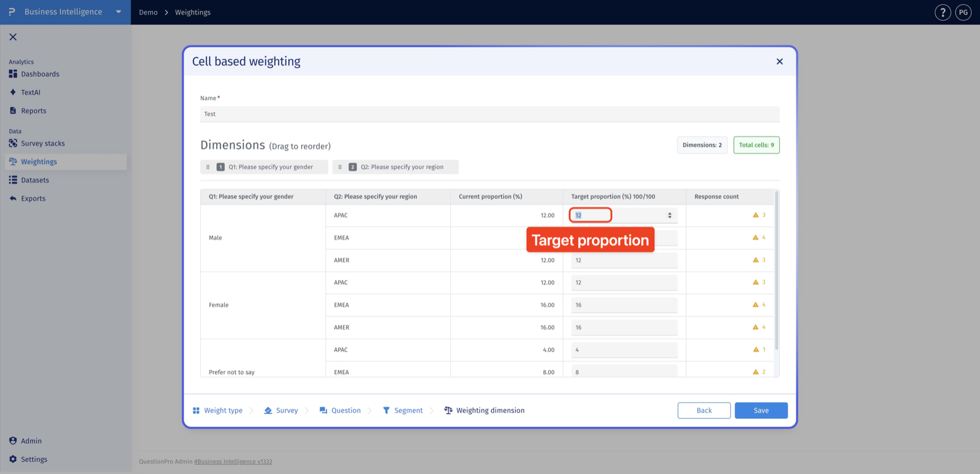Go to the Question step

340,410
